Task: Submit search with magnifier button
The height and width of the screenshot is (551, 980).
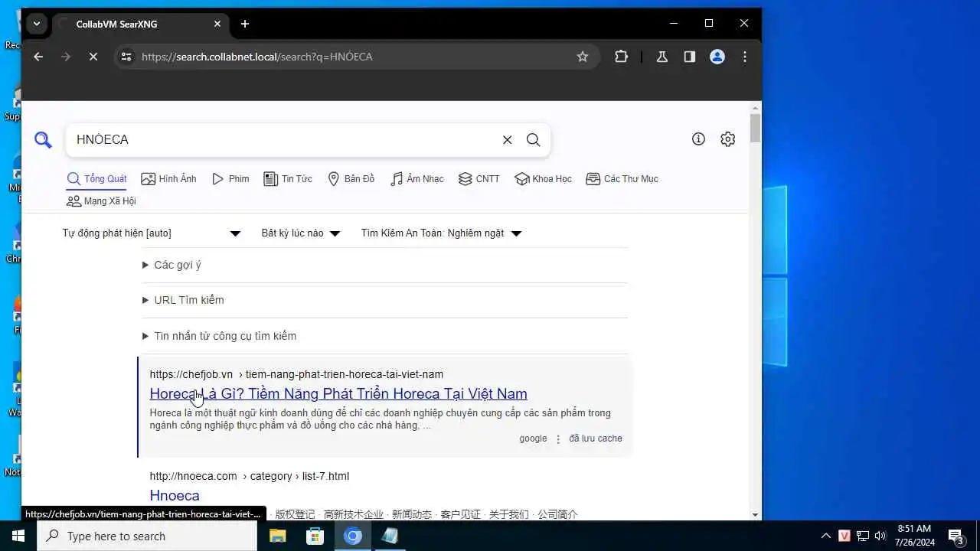Action: click(x=534, y=139)
